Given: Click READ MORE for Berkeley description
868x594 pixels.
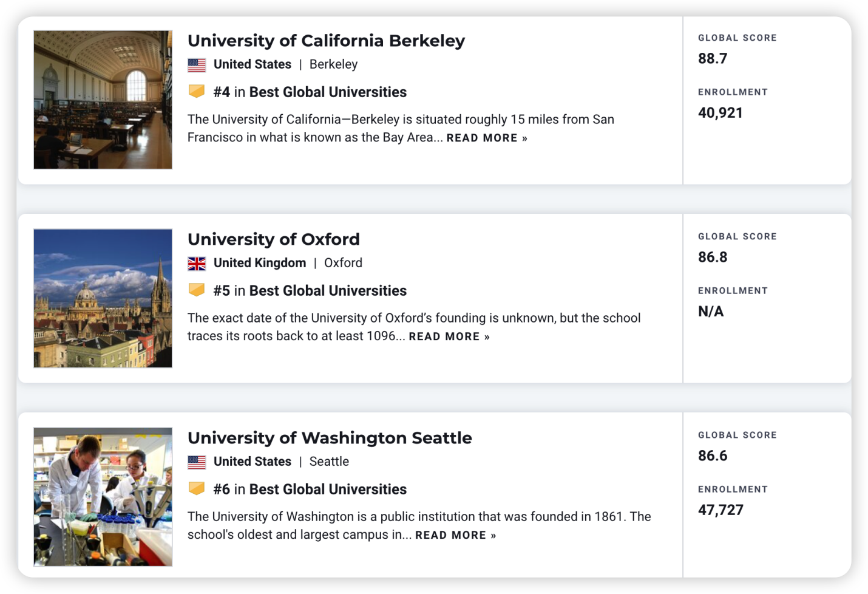Looking at the screenshot, I should 487,138.
